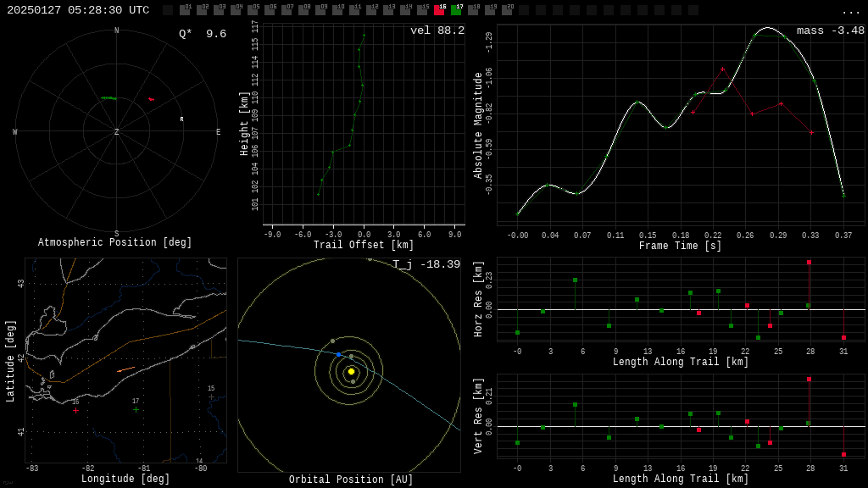This screenshot has width=868, height=488.
Task: Click the orange meteor ground track on map
Action: 125,369
